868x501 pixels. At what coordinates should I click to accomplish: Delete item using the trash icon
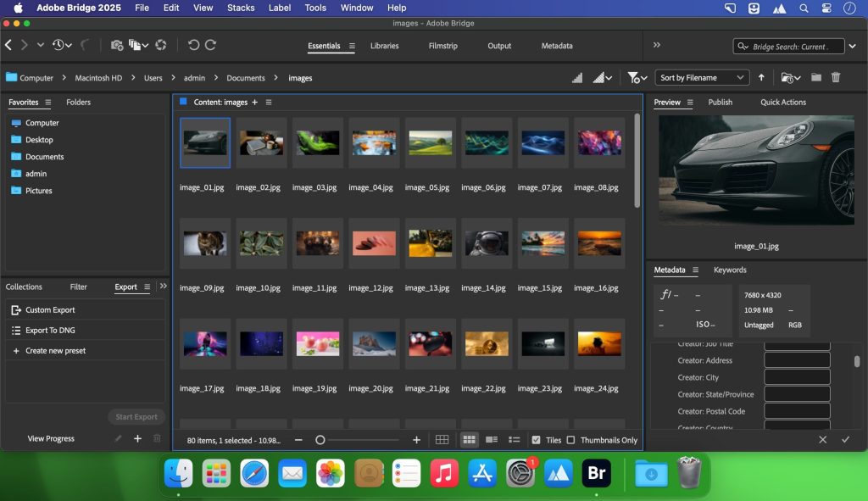(x=836, y=77)
